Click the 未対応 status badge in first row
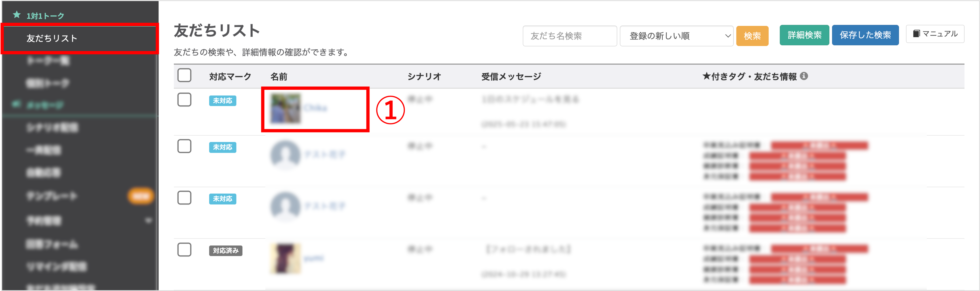 (223, 101)
